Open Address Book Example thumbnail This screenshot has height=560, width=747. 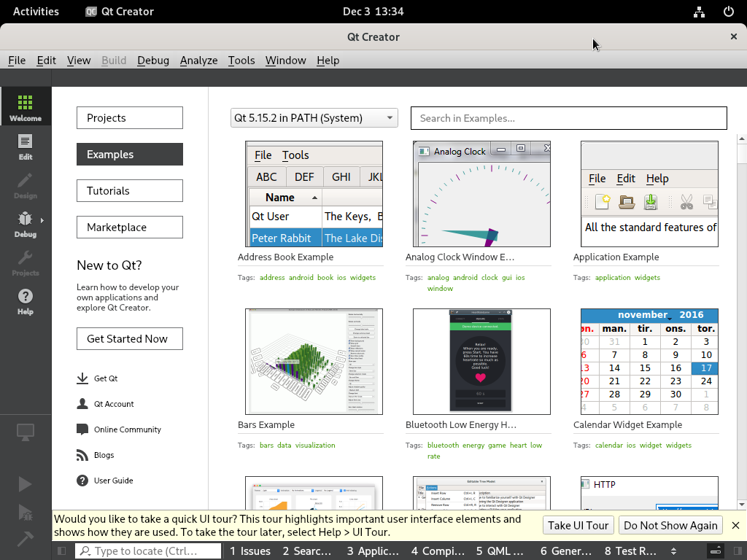pyautogui.click(x=314, y=194)
